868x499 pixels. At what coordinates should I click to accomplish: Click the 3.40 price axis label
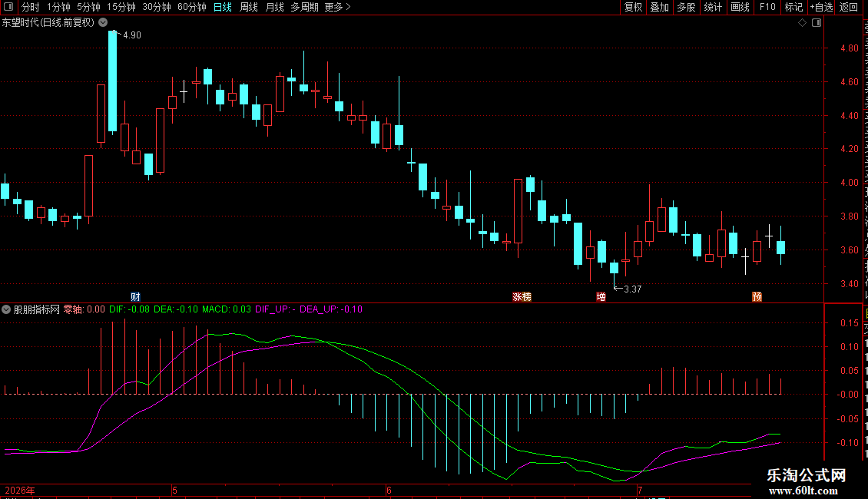(849, 284)
